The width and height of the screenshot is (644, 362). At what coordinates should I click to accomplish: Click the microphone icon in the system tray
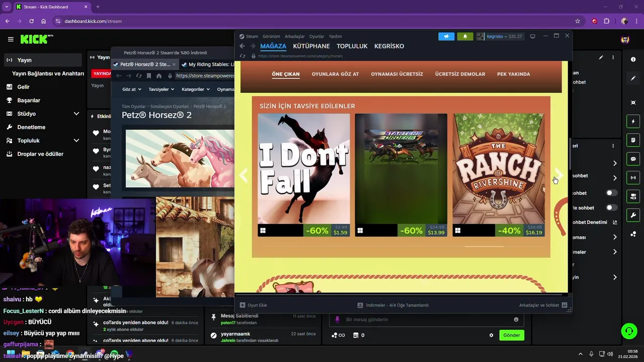click(x=591, y=354)
